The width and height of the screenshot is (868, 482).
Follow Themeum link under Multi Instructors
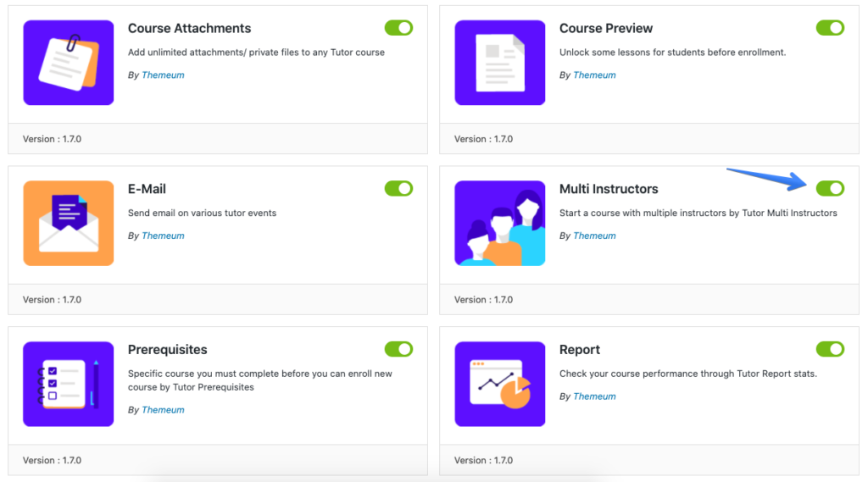(x=594, y=235)
